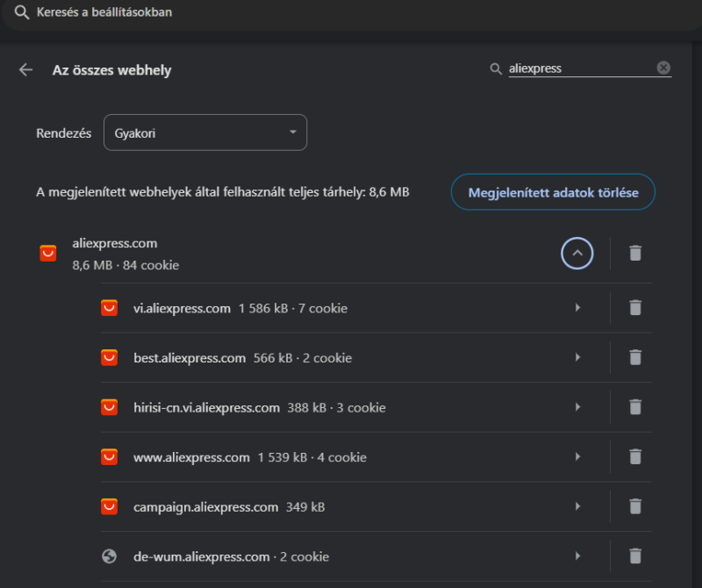Viewport: 702px width, 588px height.
Task: Delete campaign.aliexpress.com data
Action: [635, 506]
